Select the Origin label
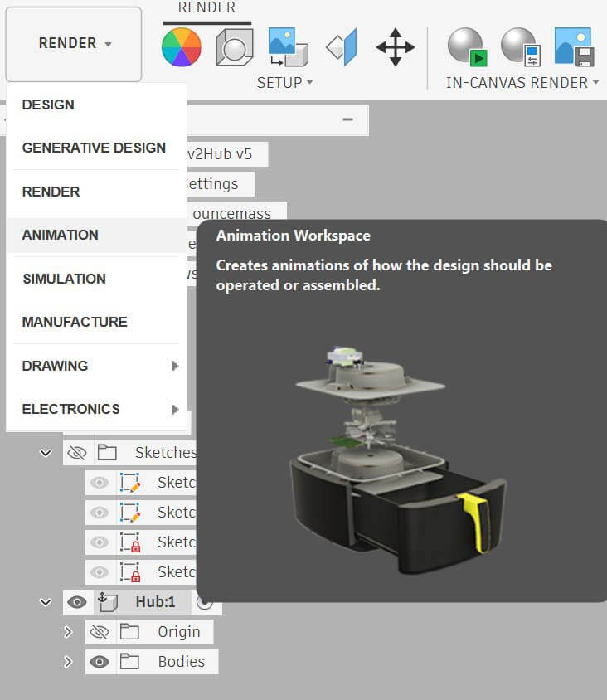Image resolution: width=607 pixels, height=700 pixels. pos(179,632)
